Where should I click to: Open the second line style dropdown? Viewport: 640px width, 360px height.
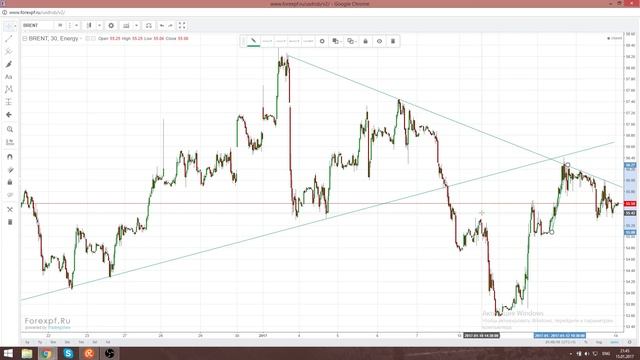281,41
